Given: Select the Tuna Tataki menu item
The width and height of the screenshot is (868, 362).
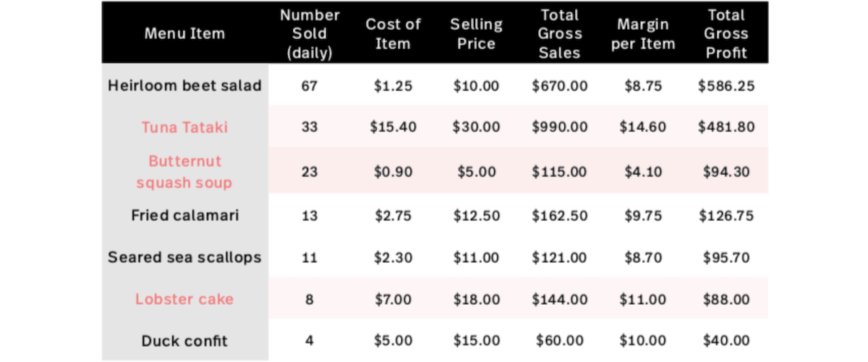Looking at the screenshot, I should point(184,127).
